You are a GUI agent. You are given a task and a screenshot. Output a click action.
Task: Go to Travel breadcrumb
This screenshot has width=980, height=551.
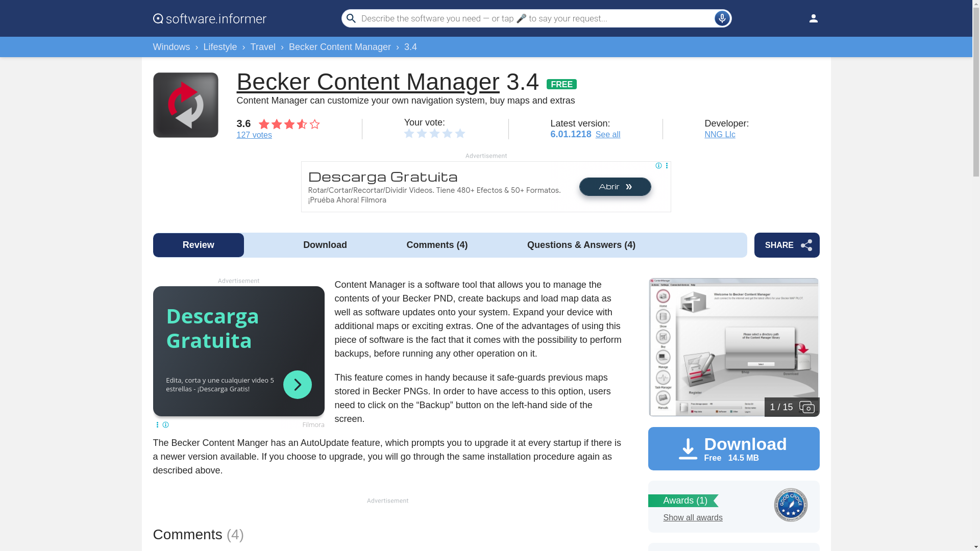(263, 47)
